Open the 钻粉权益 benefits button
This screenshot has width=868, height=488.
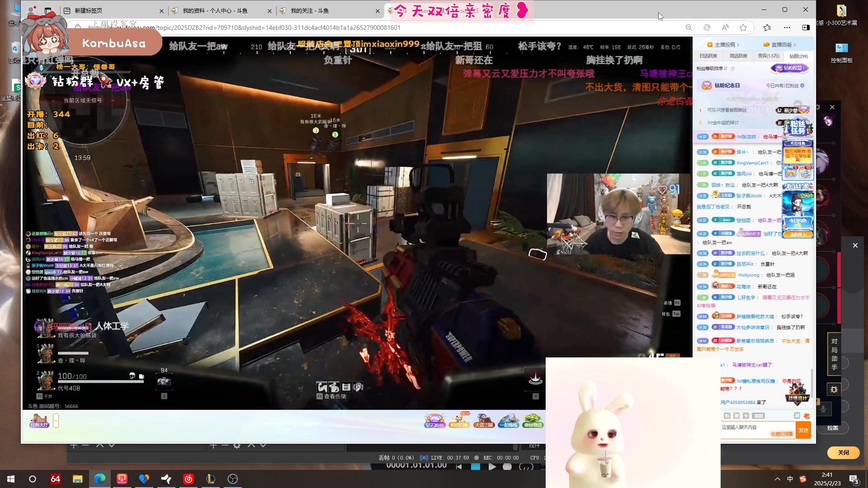(790, 68)
